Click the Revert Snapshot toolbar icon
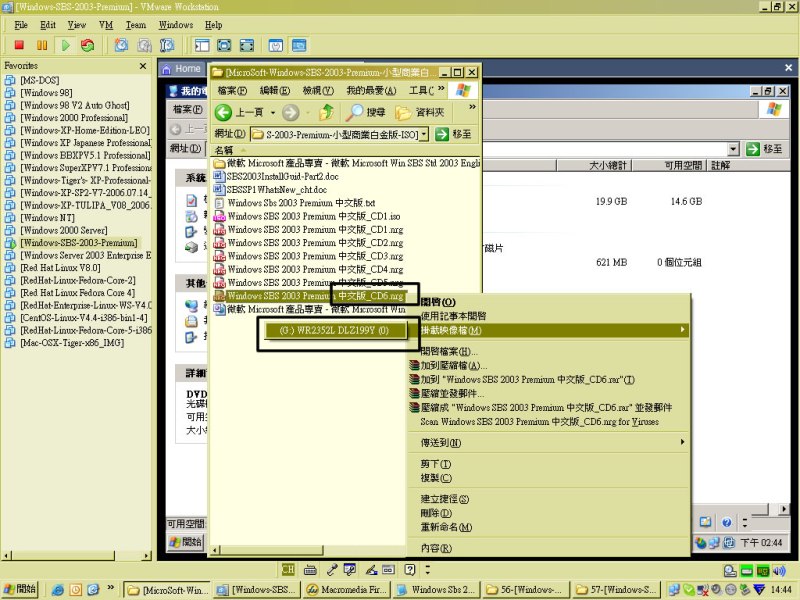Image resolution: width=800 pixels, height=600 pixels. (x=144, y=45)
